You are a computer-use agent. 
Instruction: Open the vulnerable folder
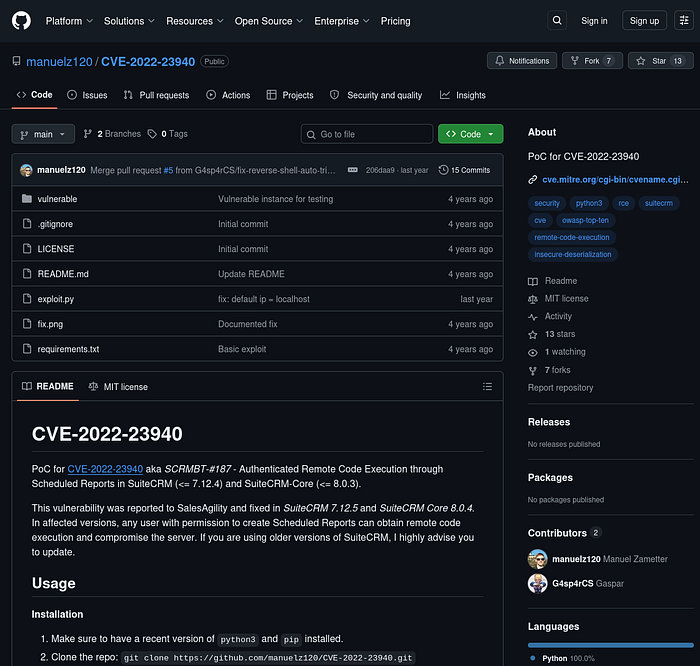click(57, 199)
